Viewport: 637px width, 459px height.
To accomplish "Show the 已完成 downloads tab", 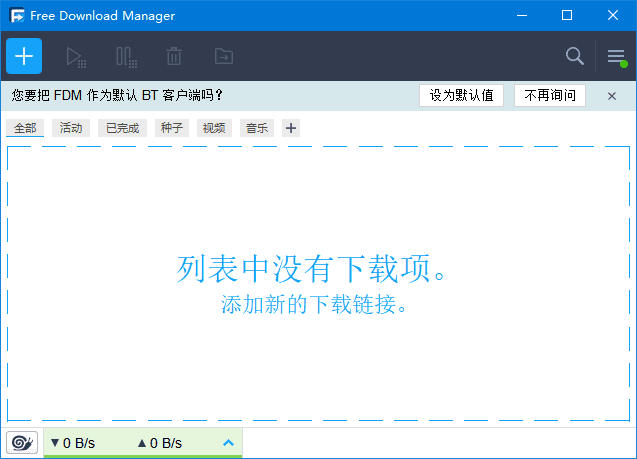I will pyautogui.click(x=123, y=128).
